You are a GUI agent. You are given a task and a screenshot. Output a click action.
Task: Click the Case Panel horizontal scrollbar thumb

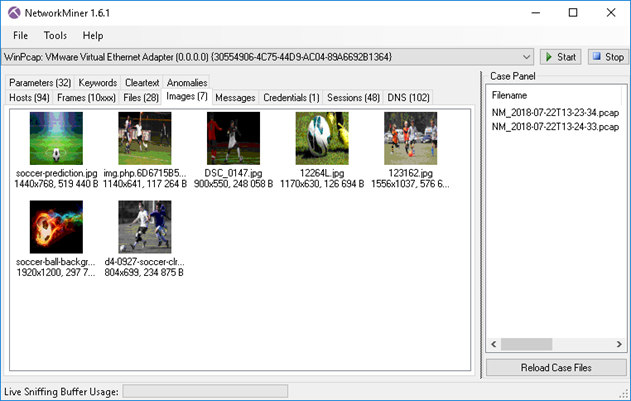coord(526,344)
